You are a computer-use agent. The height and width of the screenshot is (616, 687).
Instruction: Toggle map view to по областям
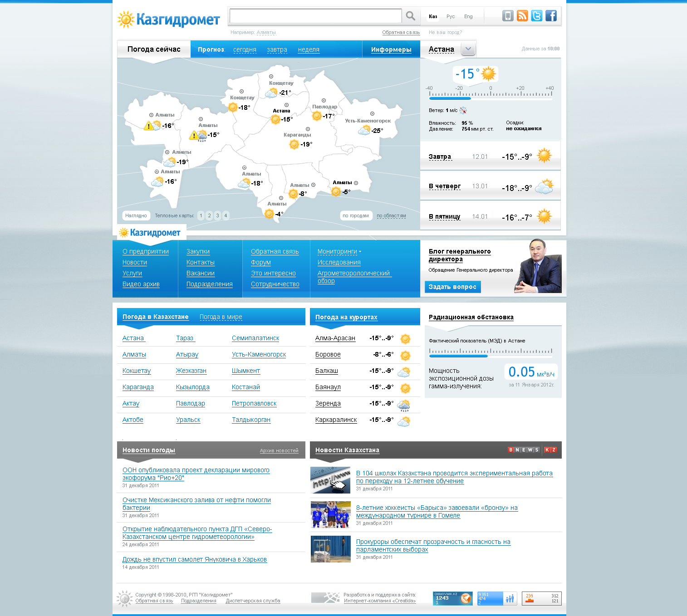click(x=391, y=216)
